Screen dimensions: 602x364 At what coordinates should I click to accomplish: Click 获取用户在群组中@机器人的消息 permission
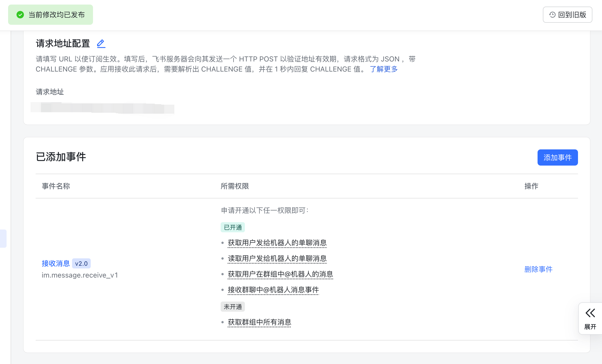click(280, 274)
